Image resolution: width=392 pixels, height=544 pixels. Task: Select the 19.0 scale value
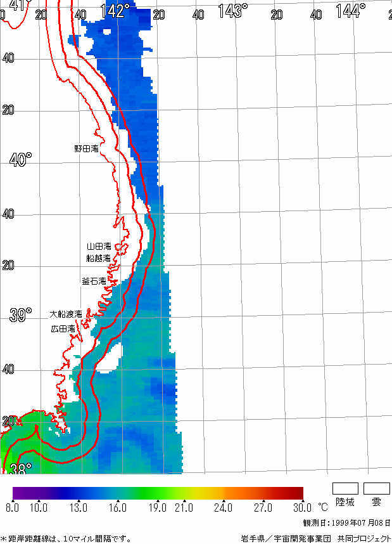157,508
